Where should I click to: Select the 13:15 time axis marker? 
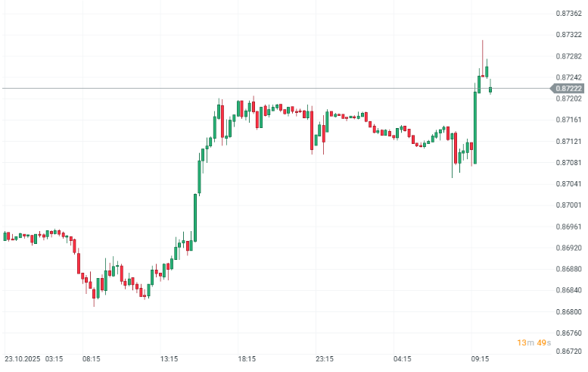coord(170,358)
